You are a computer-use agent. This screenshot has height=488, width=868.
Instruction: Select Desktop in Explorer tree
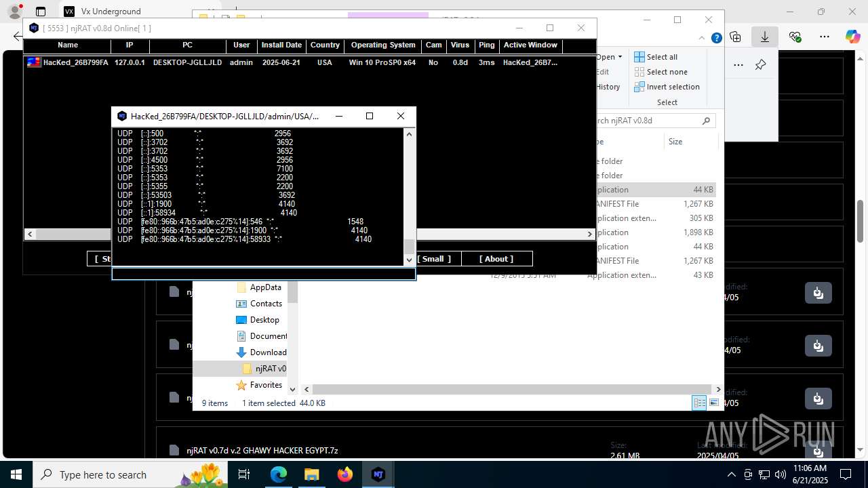point(264,320)
